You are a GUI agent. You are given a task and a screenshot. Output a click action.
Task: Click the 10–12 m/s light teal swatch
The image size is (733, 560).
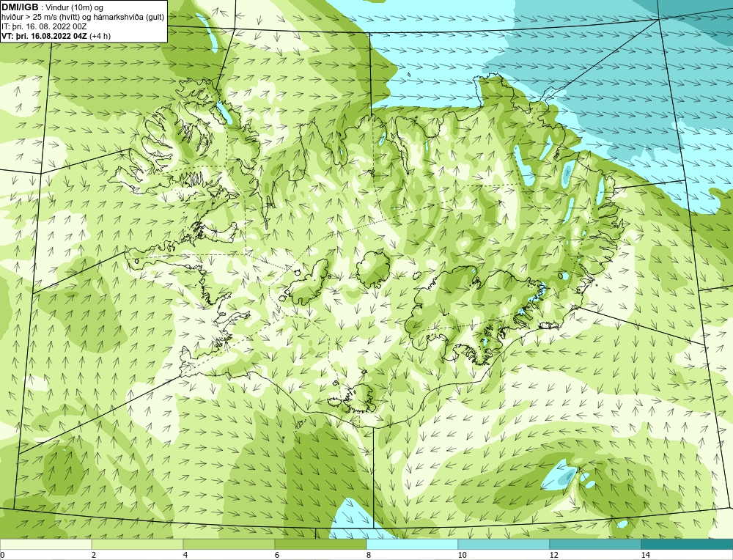click(504, 544)
